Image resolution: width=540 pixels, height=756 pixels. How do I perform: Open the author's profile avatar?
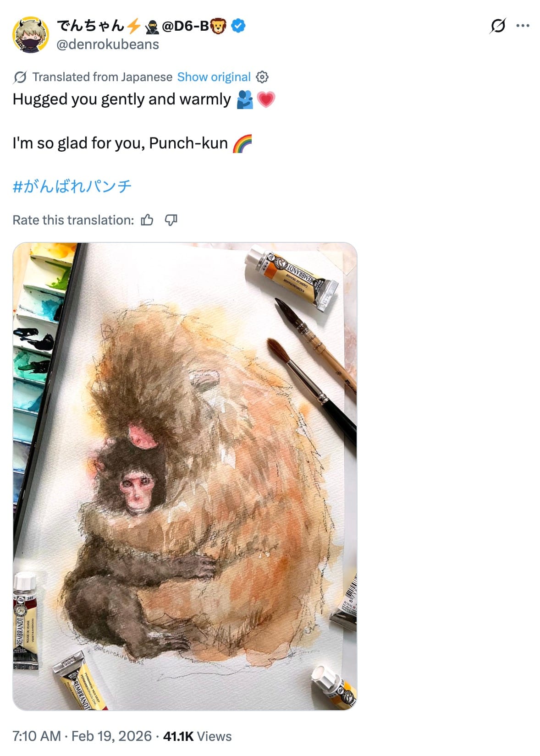click(x=30, y=35)
